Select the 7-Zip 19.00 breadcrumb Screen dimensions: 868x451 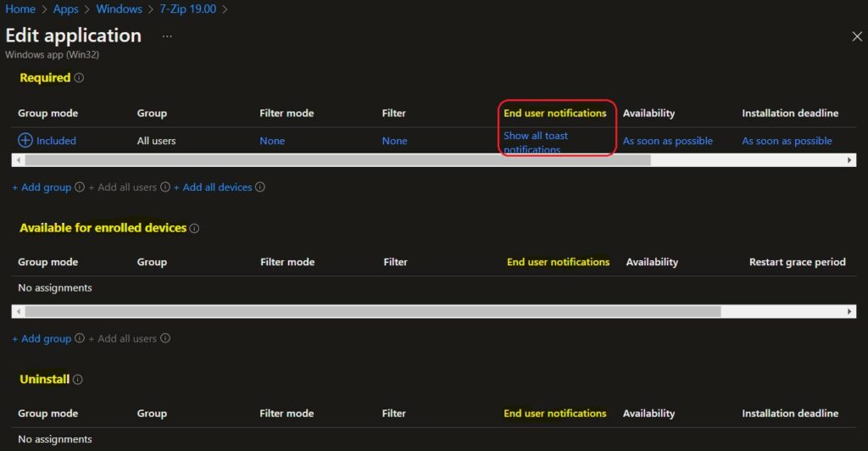(187, 8)
